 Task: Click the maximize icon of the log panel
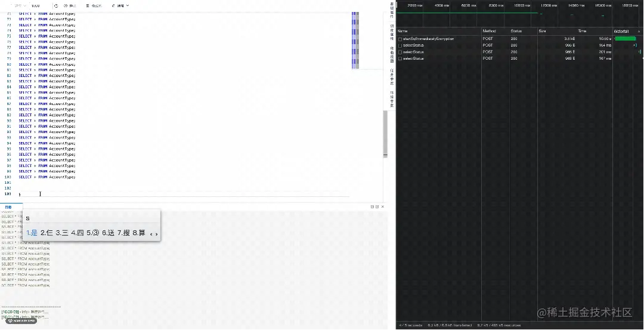377,206
